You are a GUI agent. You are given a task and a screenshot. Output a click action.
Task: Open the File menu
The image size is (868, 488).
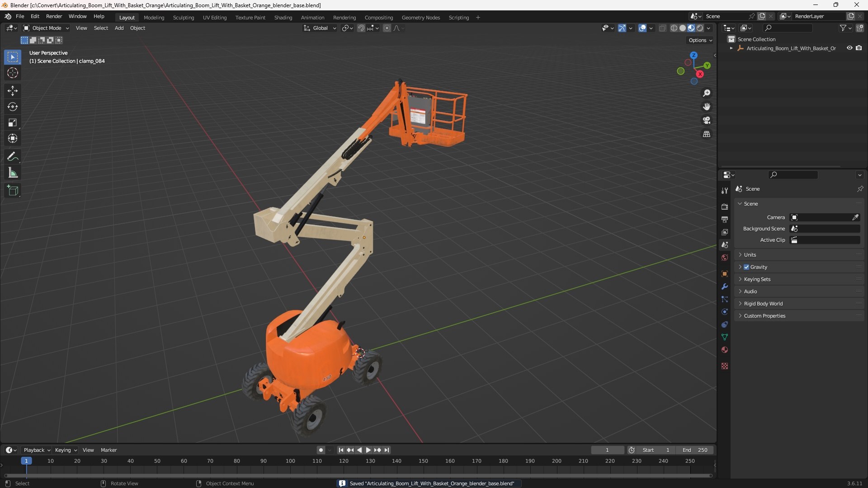tap(20, 16)
